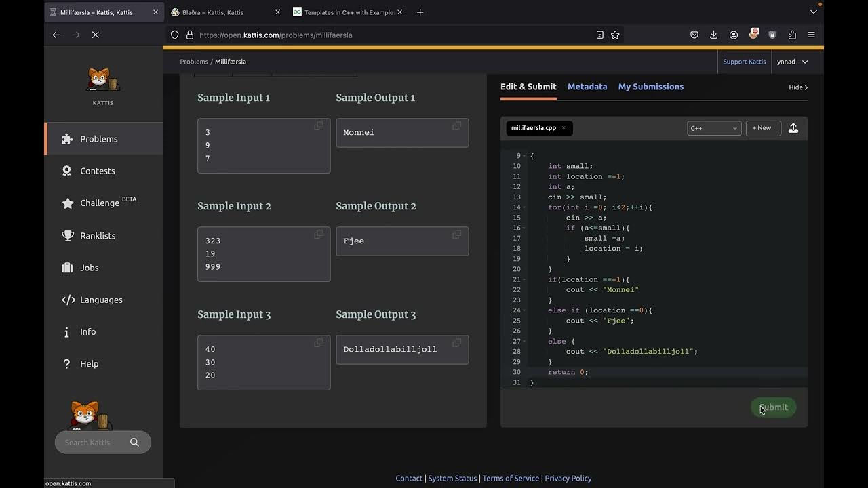
Task: Close the millifaersla.cpp file tab
Action: (563, 128)
